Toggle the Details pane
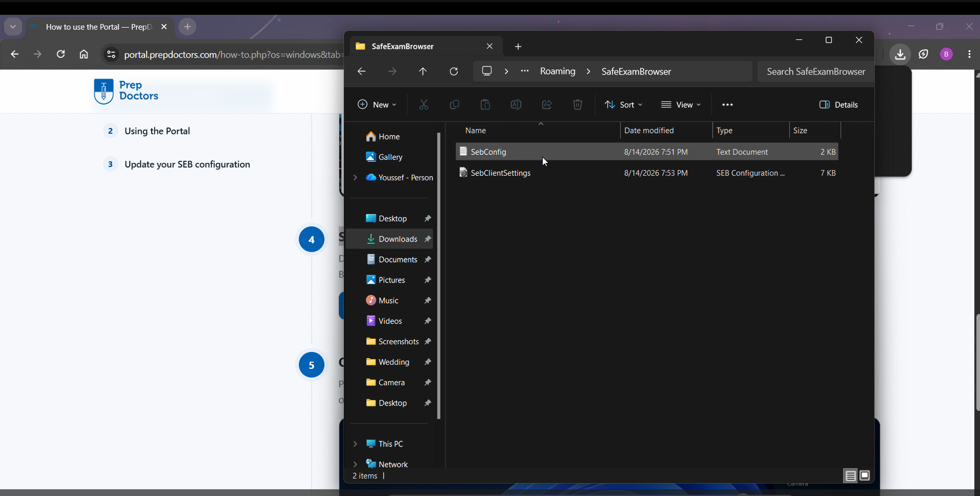The height and width of the screenshot is (496, 980). [x=838, y=105]
